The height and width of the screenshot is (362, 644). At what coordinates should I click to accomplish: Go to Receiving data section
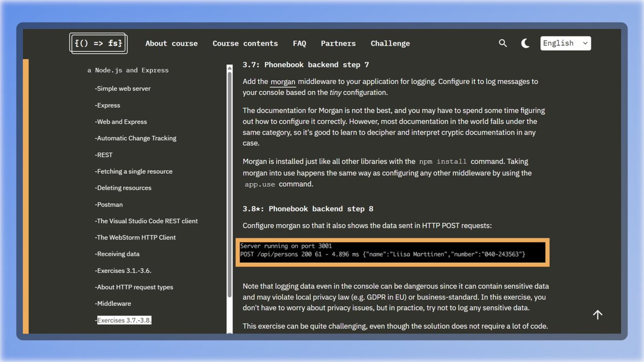click(x=118, y=254)
